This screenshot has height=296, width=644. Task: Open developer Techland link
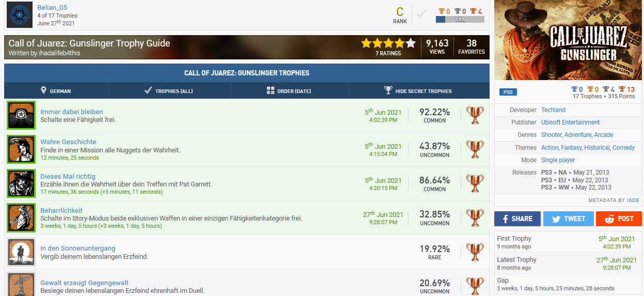click(x=553, y=110)
